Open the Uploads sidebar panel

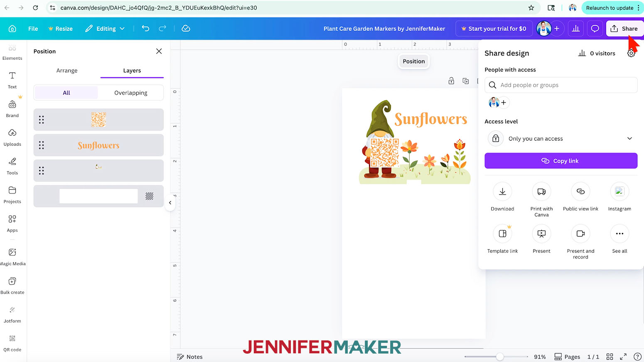click(x=12, y=137)
